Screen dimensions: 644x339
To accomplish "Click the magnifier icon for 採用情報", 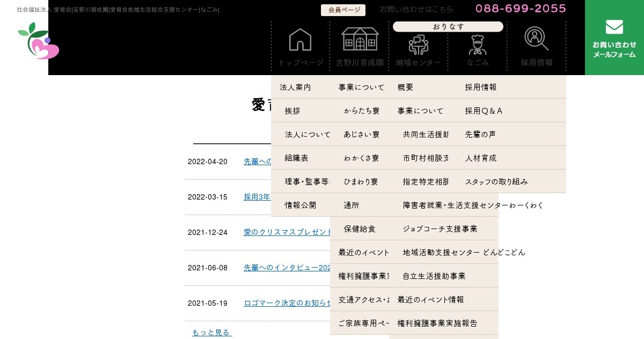I will 536,39.
